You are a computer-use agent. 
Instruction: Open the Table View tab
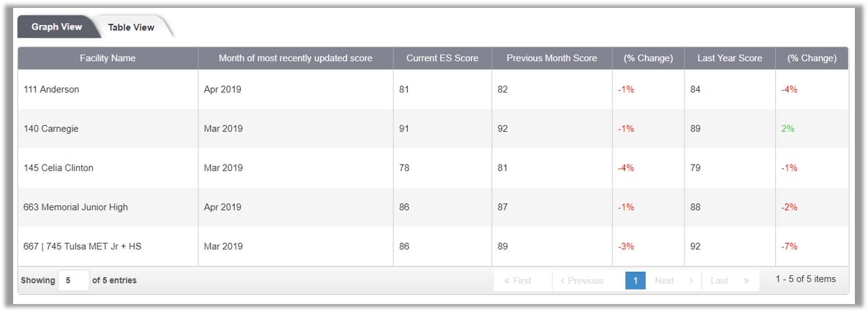pyautogui.click(x=132, y=28)
